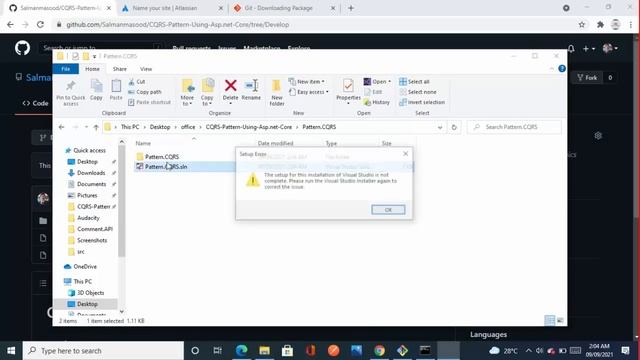Switch to the View ribbon tab

[x=146, y=69]
